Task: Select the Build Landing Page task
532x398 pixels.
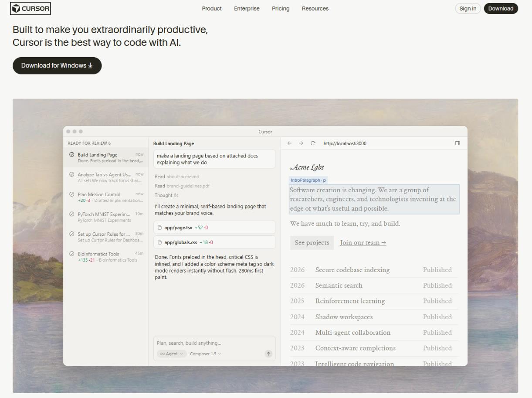Action: click(x=106, y=157)
